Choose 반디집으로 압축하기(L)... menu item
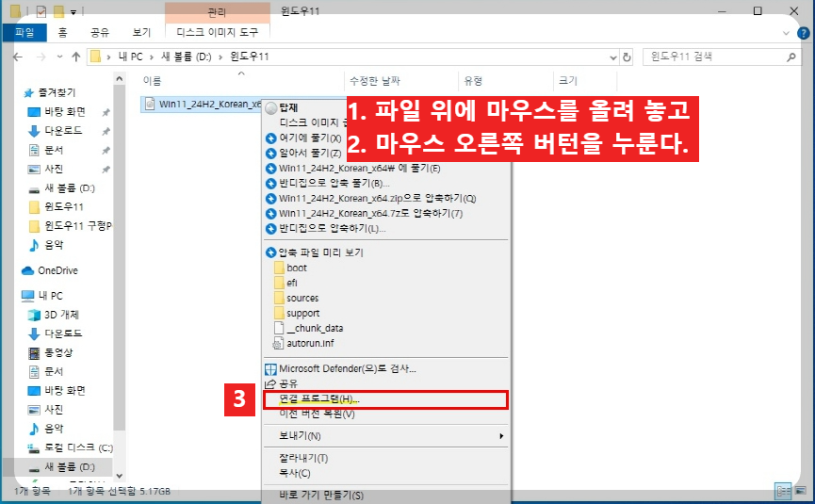 pos(333,228)
